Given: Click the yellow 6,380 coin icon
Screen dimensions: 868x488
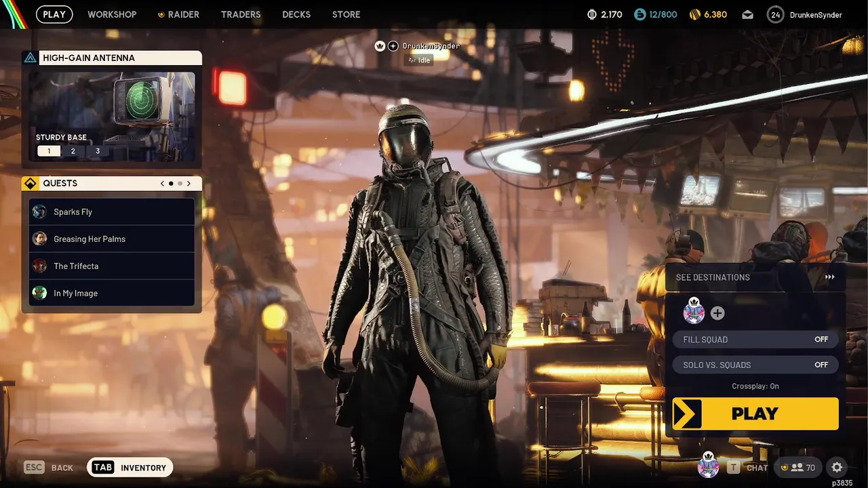Looking at the screenshot, I should (x=694, y=14).
